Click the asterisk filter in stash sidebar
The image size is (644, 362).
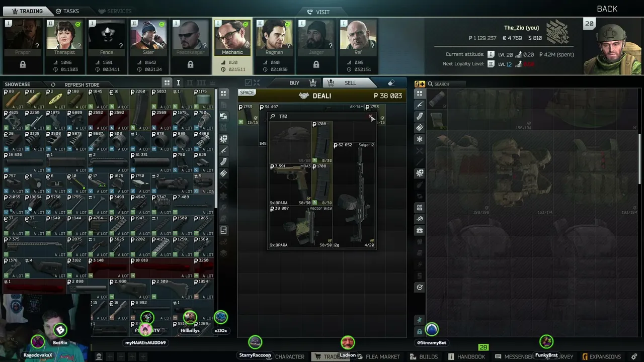coord(420,139)
